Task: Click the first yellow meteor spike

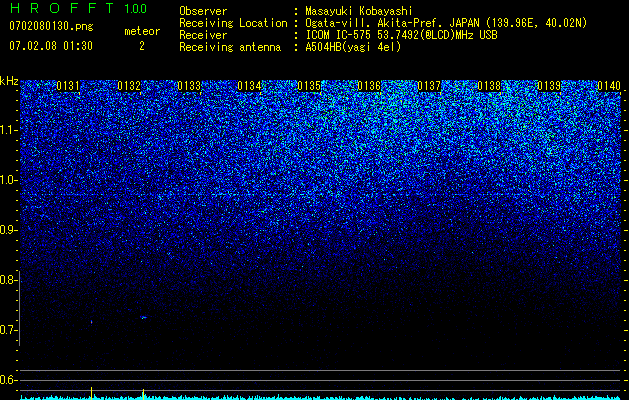Action: point(91,392)
